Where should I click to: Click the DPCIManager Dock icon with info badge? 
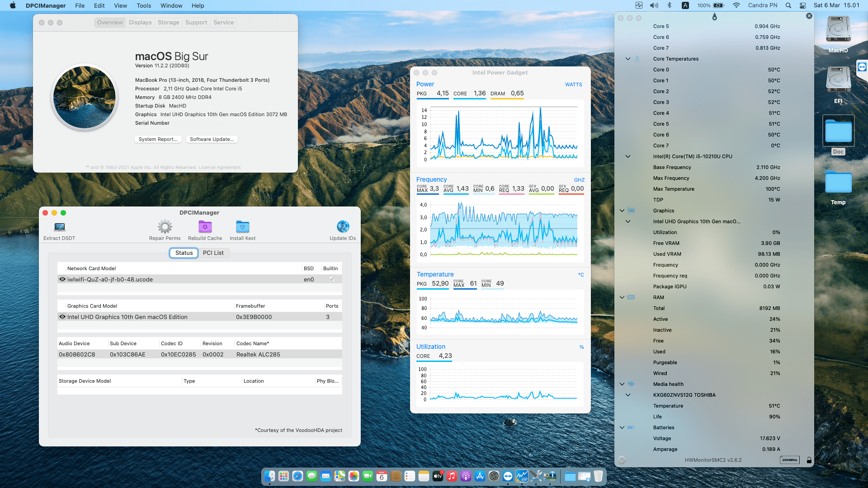point(550,476)
